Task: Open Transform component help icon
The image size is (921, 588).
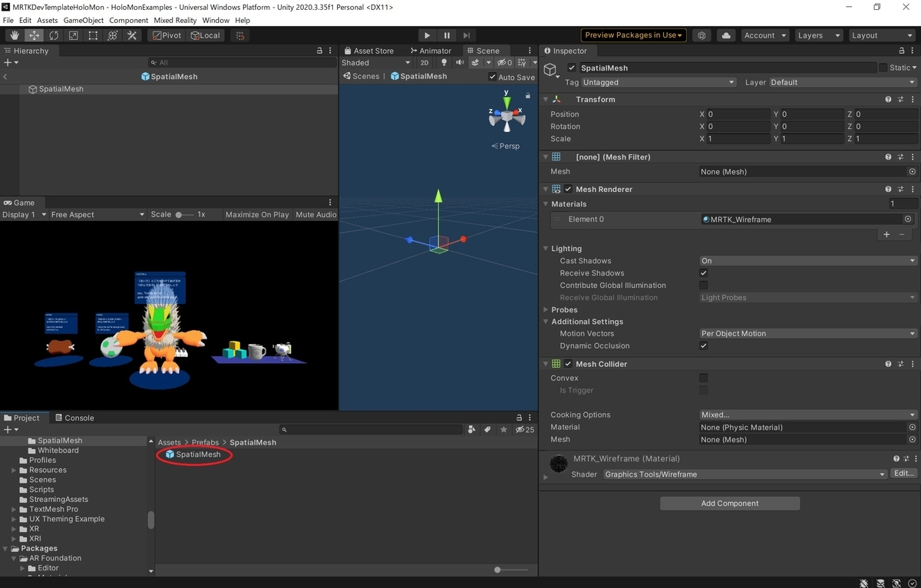Action: pos(888,100)
